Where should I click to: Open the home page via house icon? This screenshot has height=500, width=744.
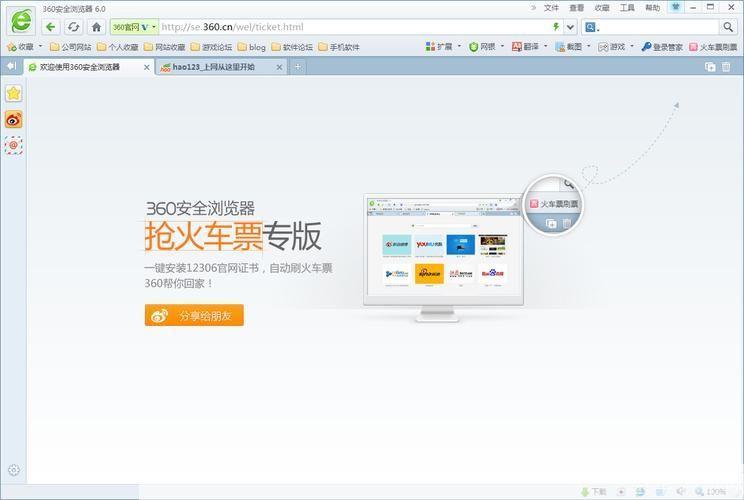coord(96,27)
